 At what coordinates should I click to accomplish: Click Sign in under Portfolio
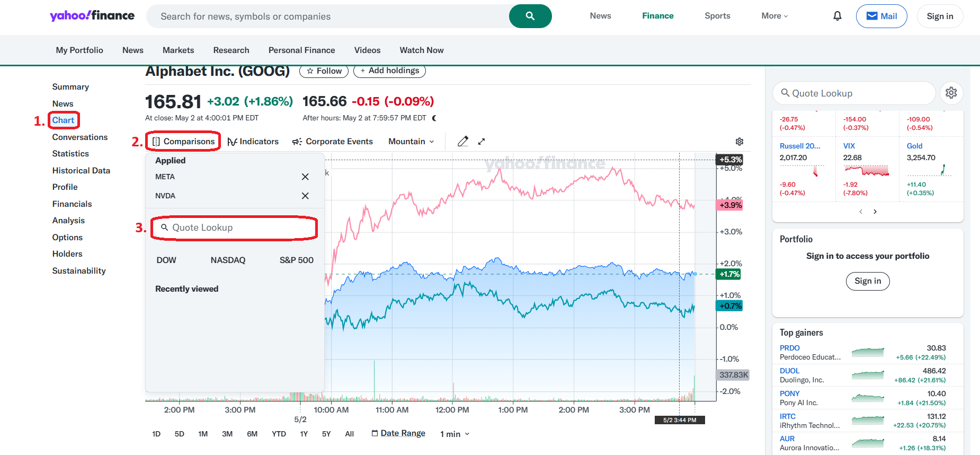868,281
